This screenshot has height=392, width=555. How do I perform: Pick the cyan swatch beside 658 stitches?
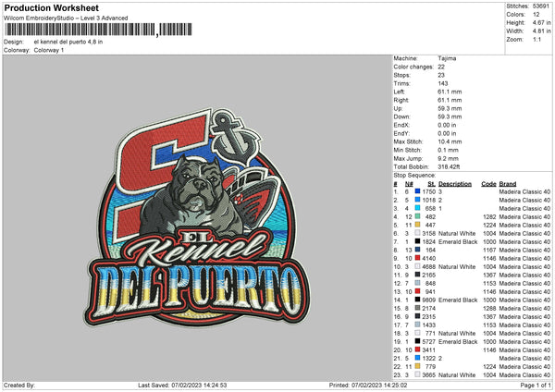coord(418,208)
